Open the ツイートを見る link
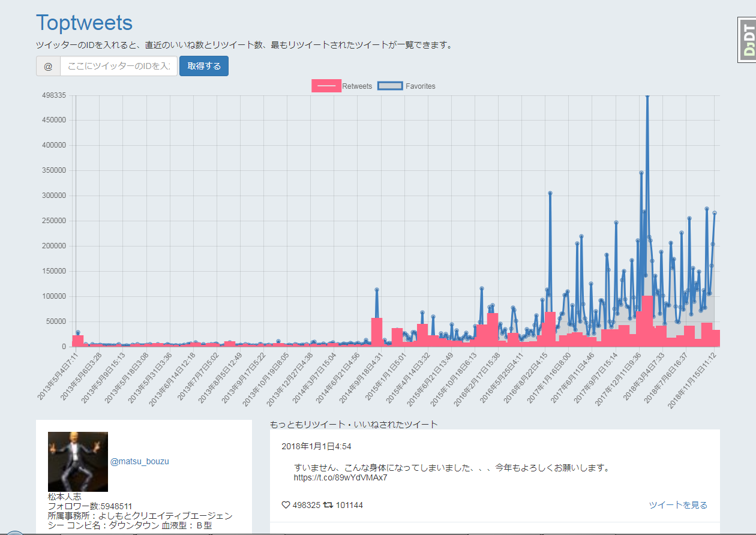 (677, 506)
